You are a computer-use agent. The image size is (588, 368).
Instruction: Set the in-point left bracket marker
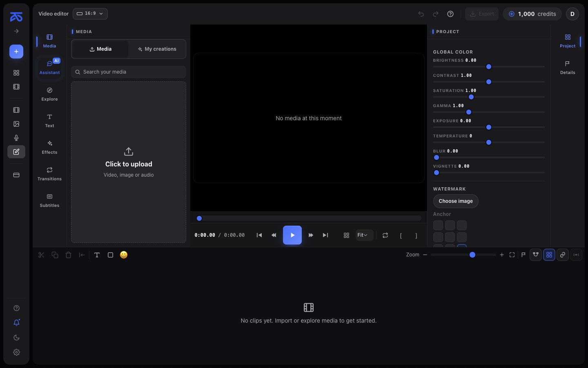click(x=401, y=236)
